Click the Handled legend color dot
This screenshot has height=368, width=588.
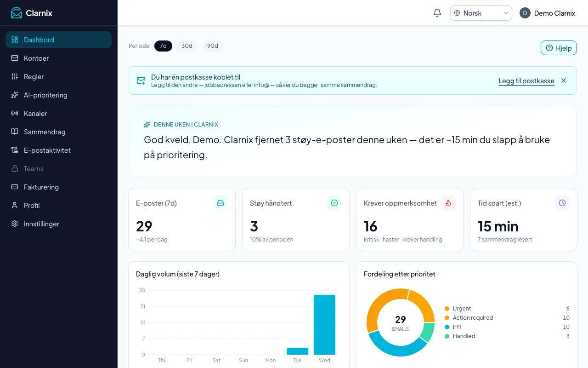(x=447, y=336)
